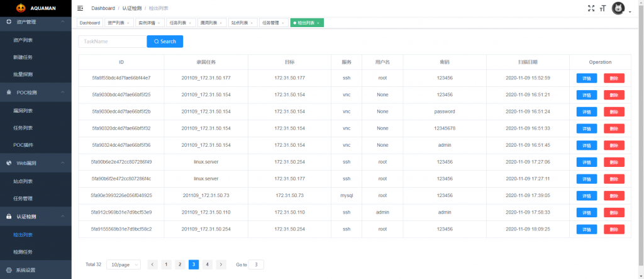This screenshot has height=279, width=644.
Task: Open 系统设置 in the sidebar
Action: pyautogui.click(x=36, y=270)
